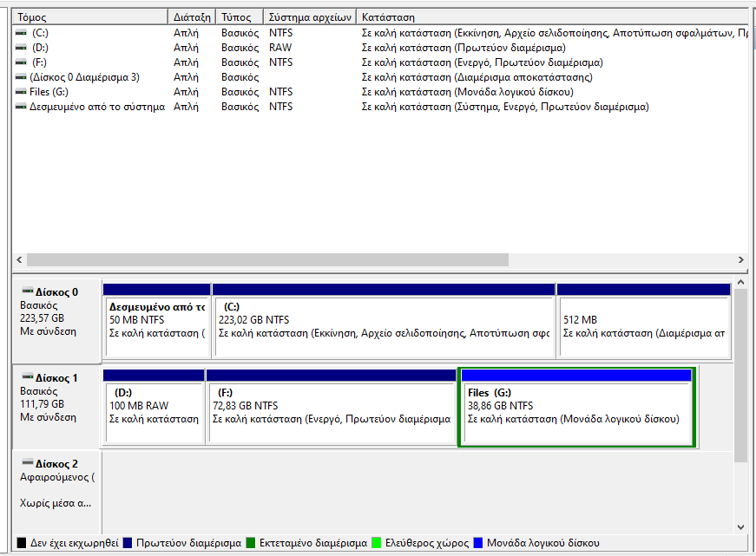Screen dimensions: 756x556
Task: Click the up arrow of disk pane scrollbar
Action: tap(741, 282)
